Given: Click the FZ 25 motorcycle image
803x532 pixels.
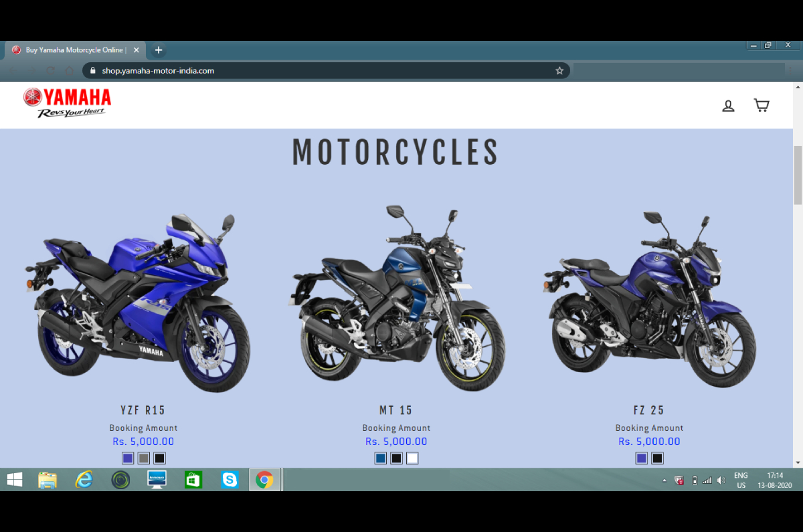Looking at the screenshot, I should 649,301.
